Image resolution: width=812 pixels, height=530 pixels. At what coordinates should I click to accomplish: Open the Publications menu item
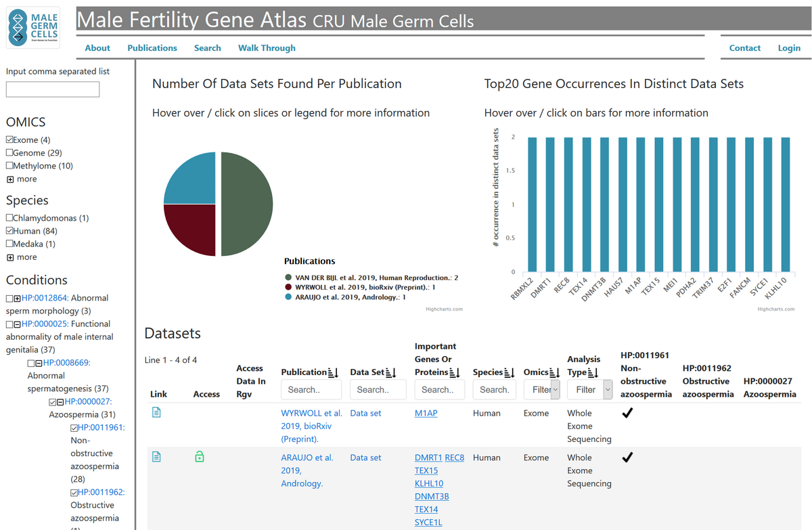(x=152, y=48)
